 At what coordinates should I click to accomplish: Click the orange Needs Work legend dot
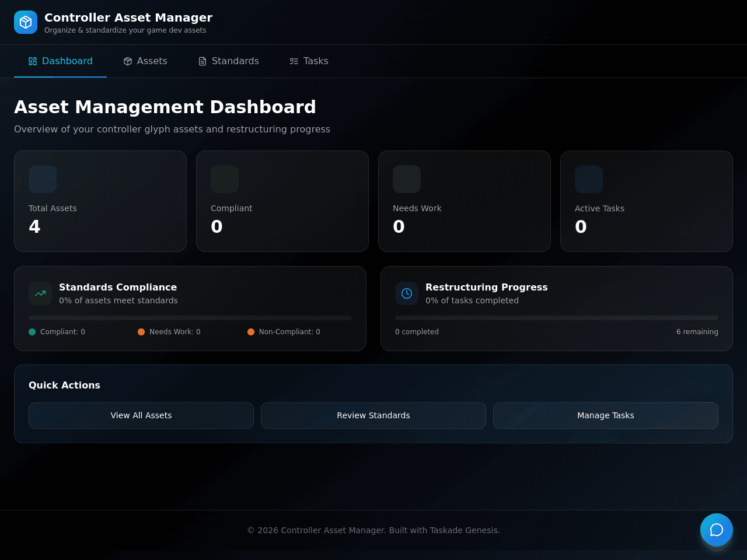[x=141, y=332]
